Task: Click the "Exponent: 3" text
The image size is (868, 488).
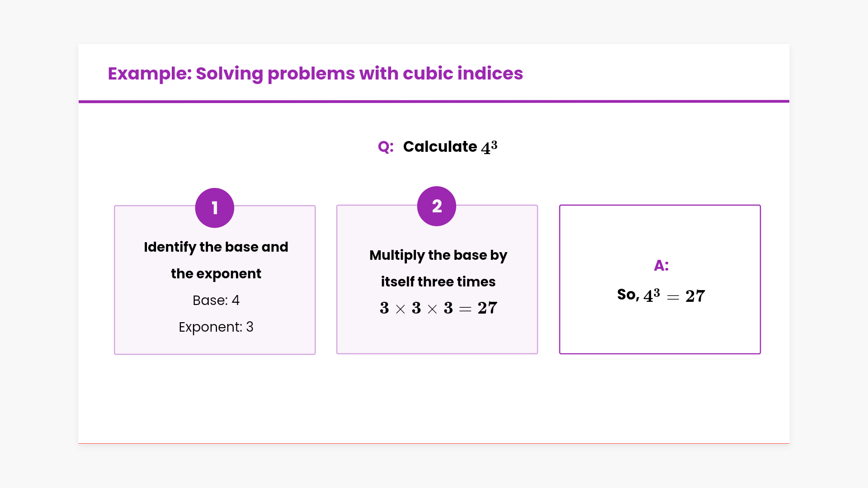Action: coord(216,327)
